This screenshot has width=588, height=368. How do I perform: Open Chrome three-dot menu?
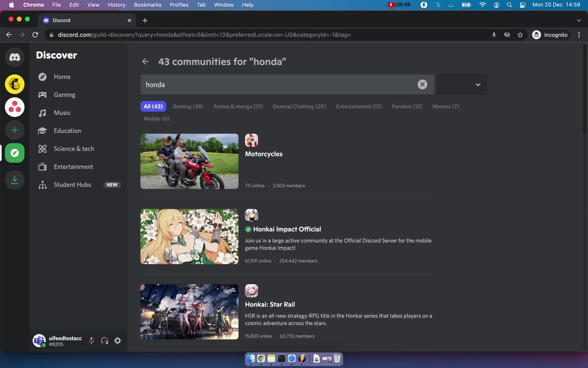579,35
